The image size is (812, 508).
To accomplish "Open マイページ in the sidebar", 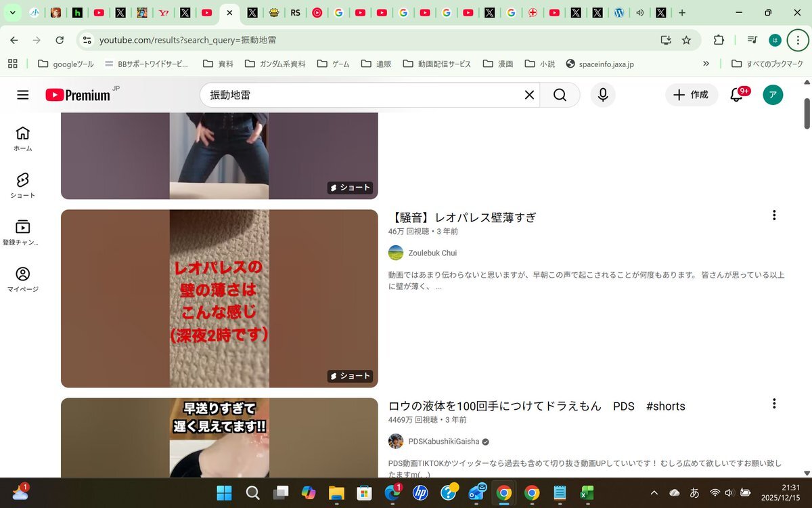I will [x=23, y=279].
